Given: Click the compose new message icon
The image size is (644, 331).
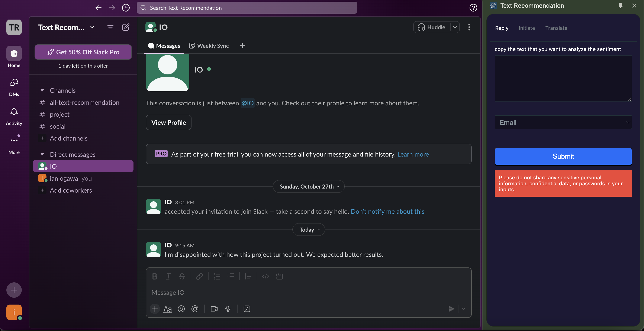Looking at the screenshot, I should pos(126,27).
